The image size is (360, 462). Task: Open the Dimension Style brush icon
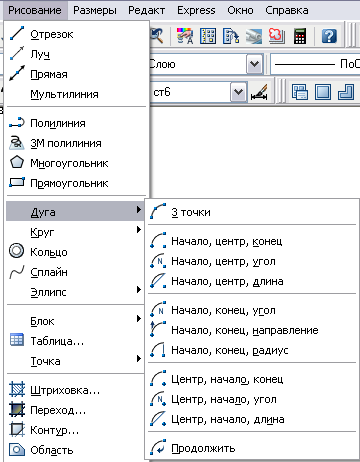click(x=259, y=92)
